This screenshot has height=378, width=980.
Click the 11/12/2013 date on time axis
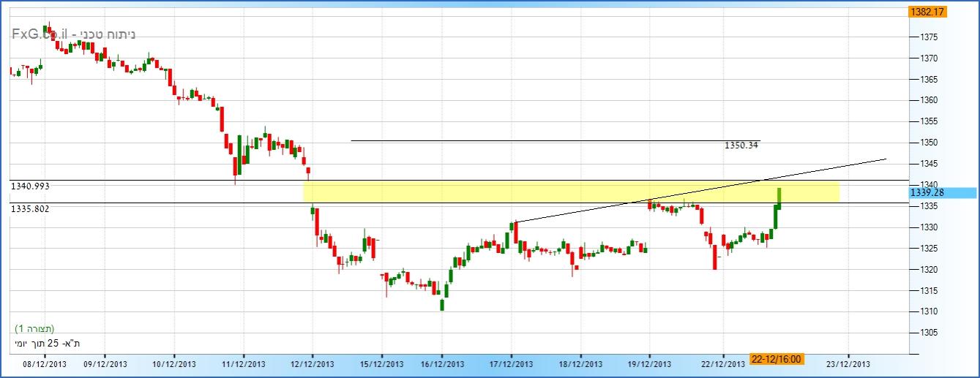(243, 363)
